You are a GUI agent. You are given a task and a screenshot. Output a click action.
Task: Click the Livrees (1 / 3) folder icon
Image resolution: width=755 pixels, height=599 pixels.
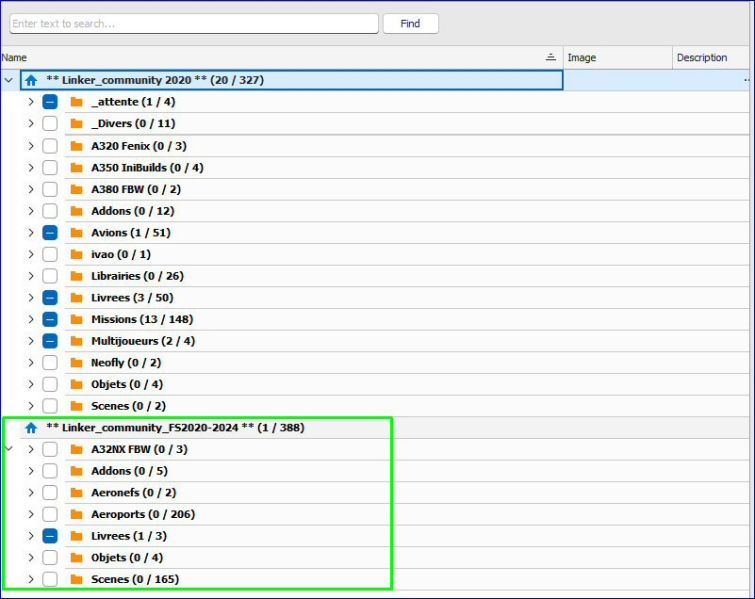point(77,536)
